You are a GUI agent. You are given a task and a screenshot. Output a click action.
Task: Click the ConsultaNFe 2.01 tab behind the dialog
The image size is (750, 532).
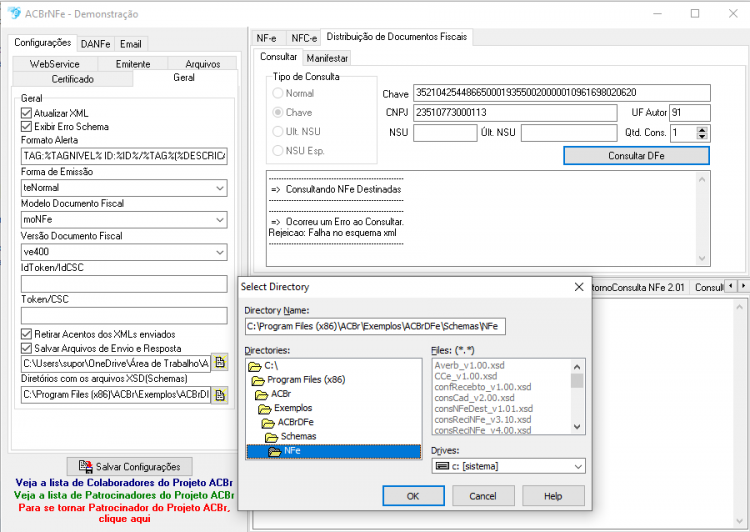(638, 288)
